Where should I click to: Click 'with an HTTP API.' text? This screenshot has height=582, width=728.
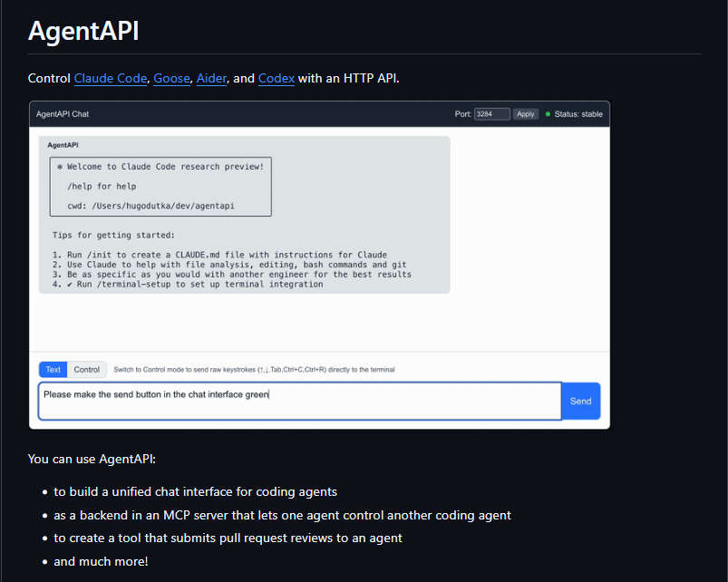[x=349, y=78]
